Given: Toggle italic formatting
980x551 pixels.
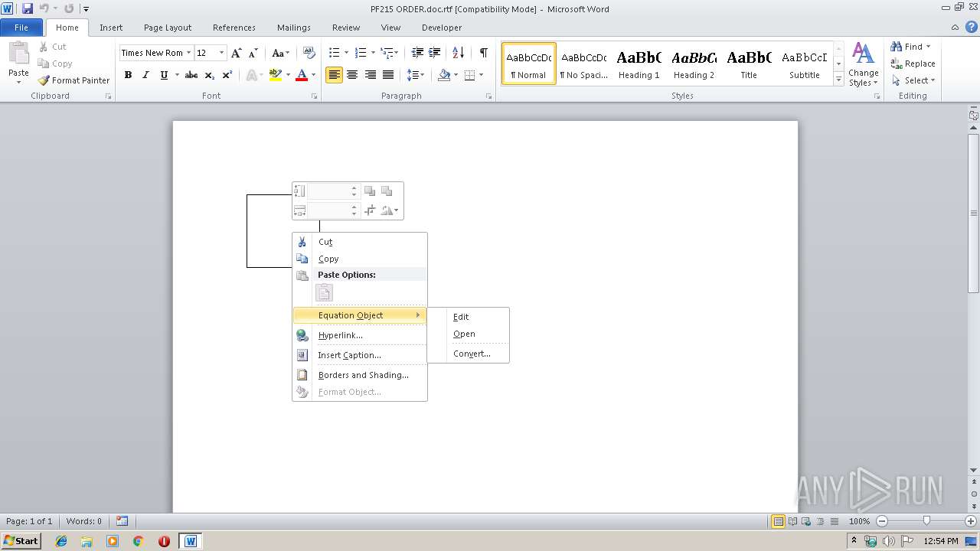Looking at the screenshot, I should tap(145, 75).
